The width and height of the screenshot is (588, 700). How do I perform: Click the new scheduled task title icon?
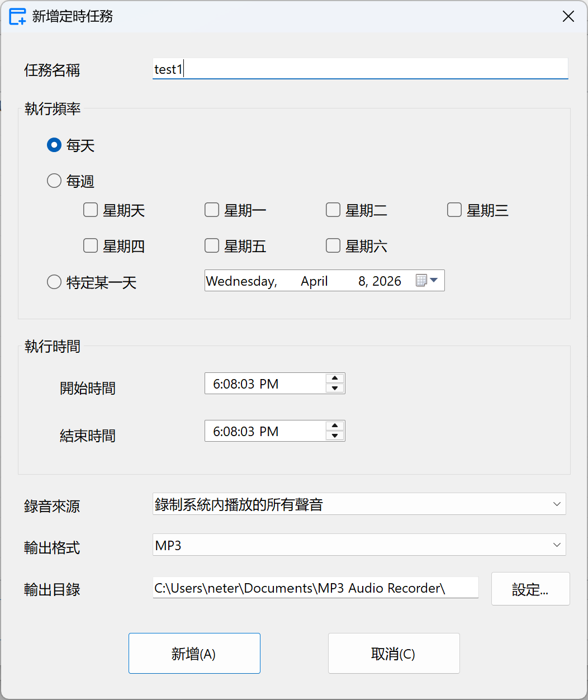(x=18, y=16)
